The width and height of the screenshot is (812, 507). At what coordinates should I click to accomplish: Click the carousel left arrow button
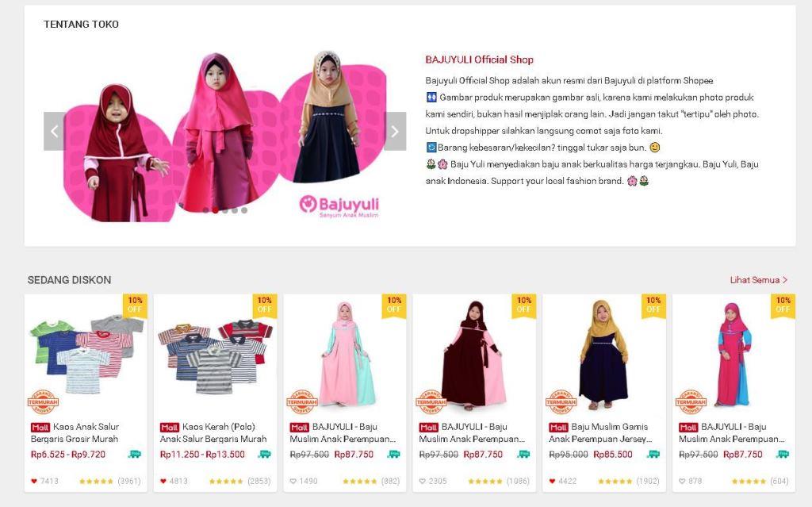[x=55, y=131]
